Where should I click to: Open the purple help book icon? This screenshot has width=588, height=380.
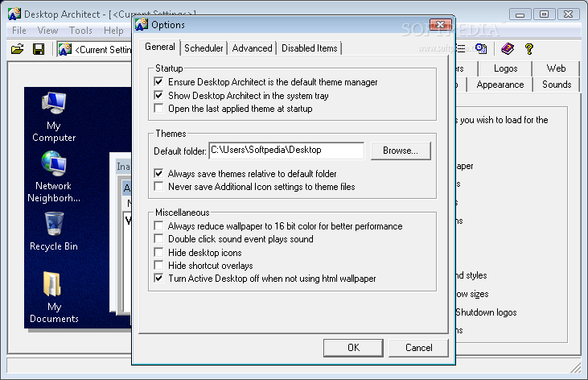pyautogui.click(x=508, y=48)
